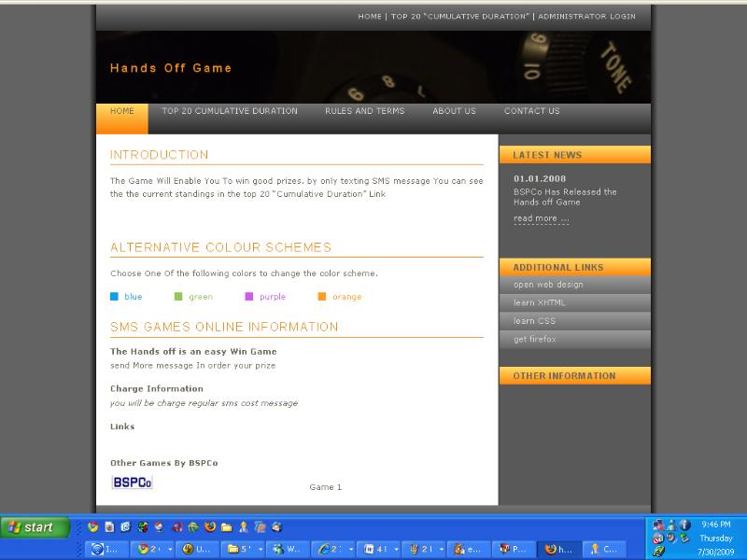Click the blue square BSPCo logo image
The width and height of the screenshot is (747, 560).
point(132,483)
